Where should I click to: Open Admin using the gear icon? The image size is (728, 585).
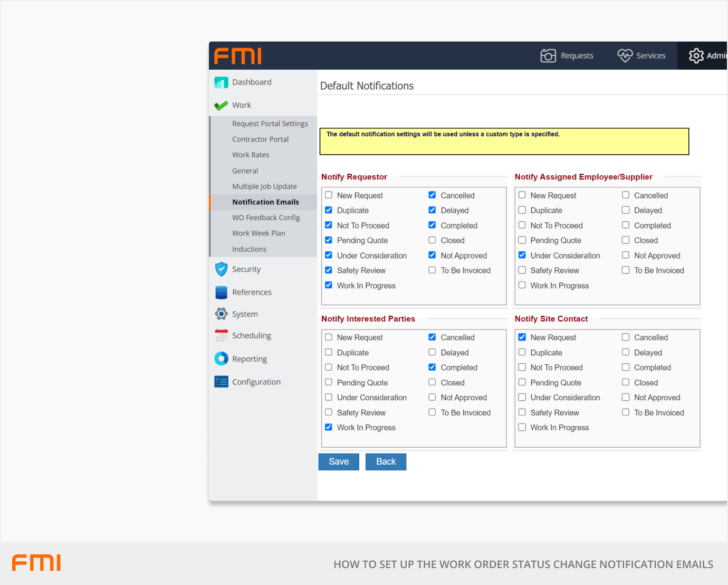coord(696,55)
